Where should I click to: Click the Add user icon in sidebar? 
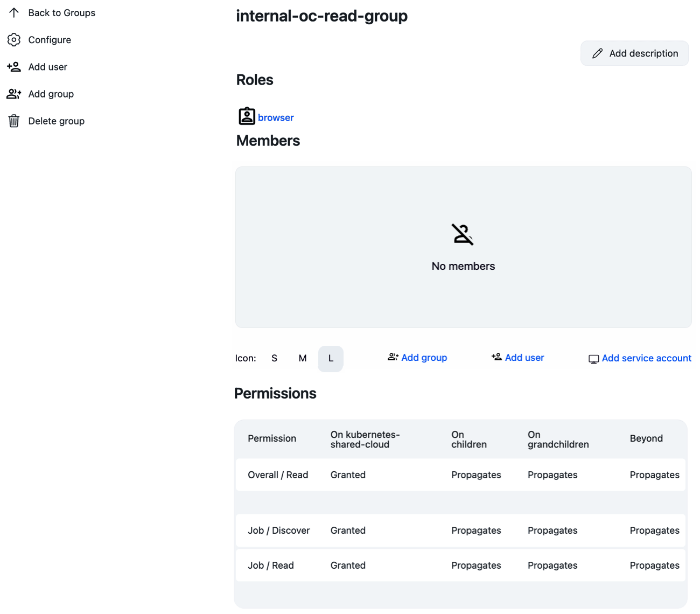[x=14, y=67]
